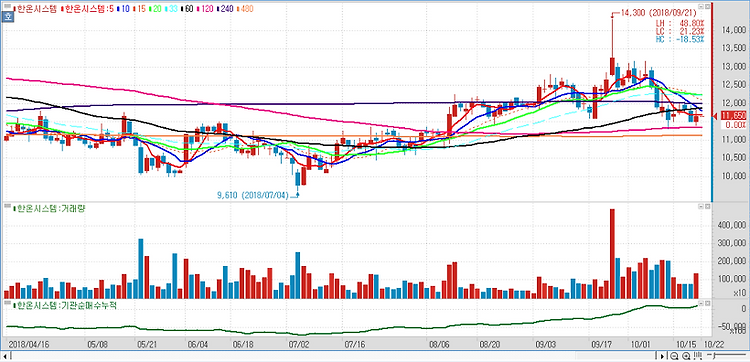750x362 pixels.
Task: Click the tallest red volume bar
Action: click(612, 253)
